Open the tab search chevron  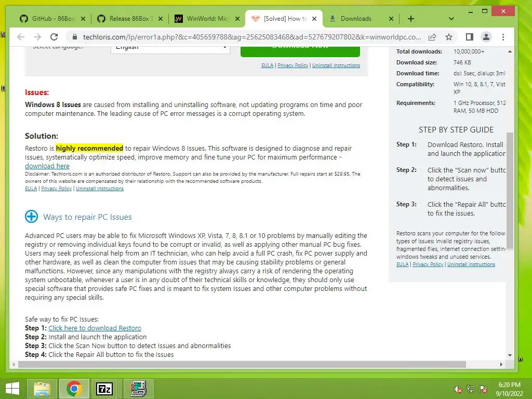point(451,19)
